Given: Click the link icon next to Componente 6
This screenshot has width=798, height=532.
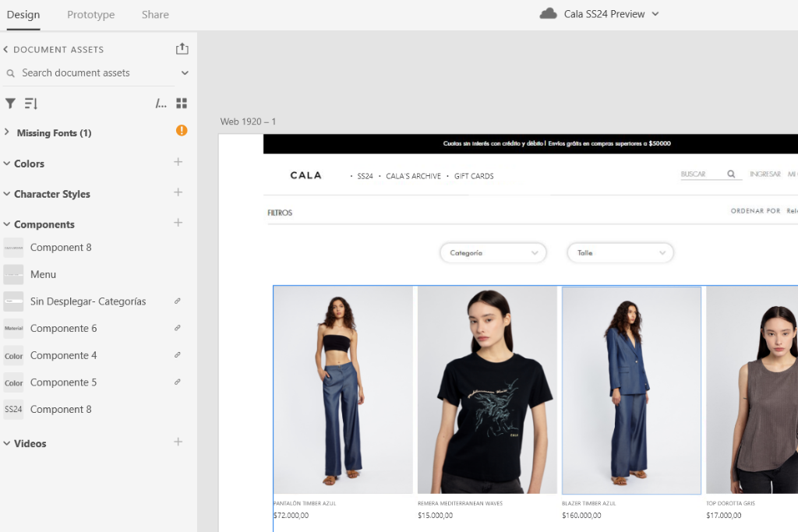Looking at the screenshot, I should tap(178, 328).
